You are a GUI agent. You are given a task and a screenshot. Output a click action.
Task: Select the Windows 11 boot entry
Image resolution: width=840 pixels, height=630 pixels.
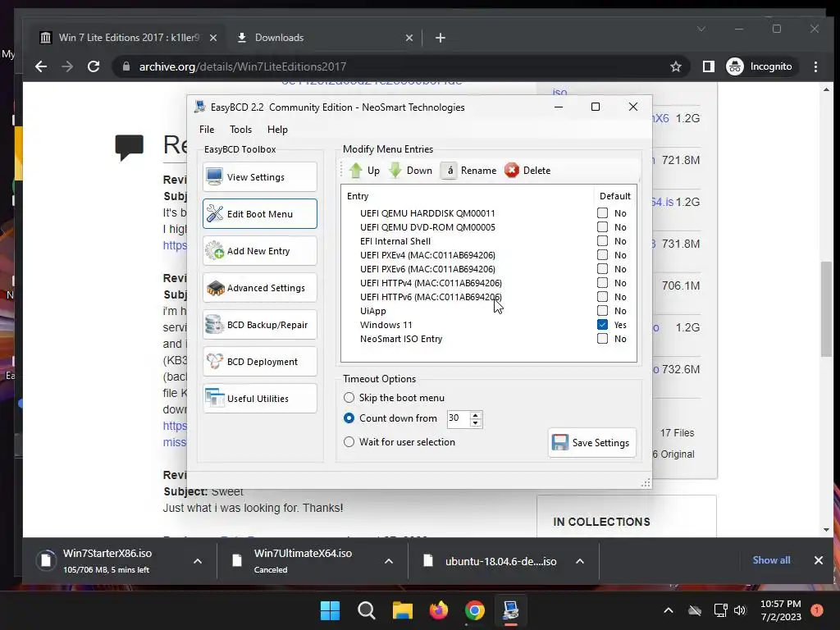386,325
